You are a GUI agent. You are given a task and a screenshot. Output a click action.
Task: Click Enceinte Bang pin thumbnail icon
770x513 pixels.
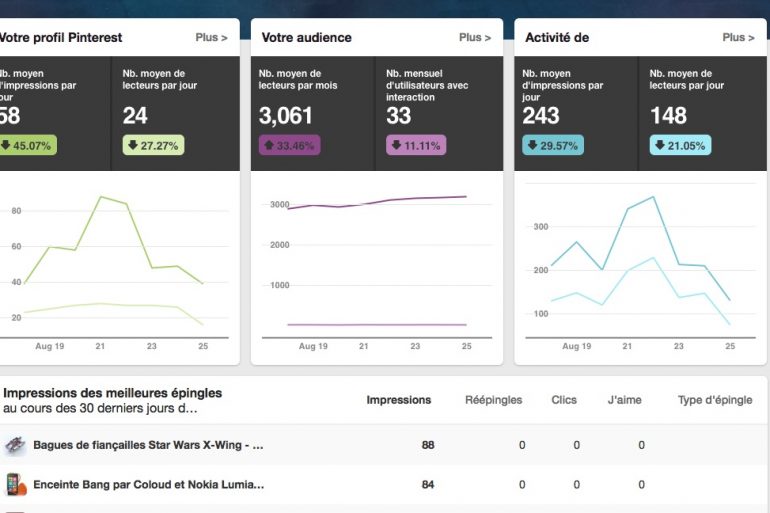pyautogui.click(x=15, y=485)
